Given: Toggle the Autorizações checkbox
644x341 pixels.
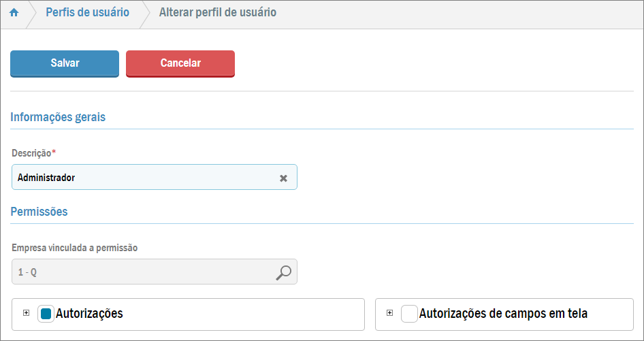Looking at the screenshot, I should [46, 314].
